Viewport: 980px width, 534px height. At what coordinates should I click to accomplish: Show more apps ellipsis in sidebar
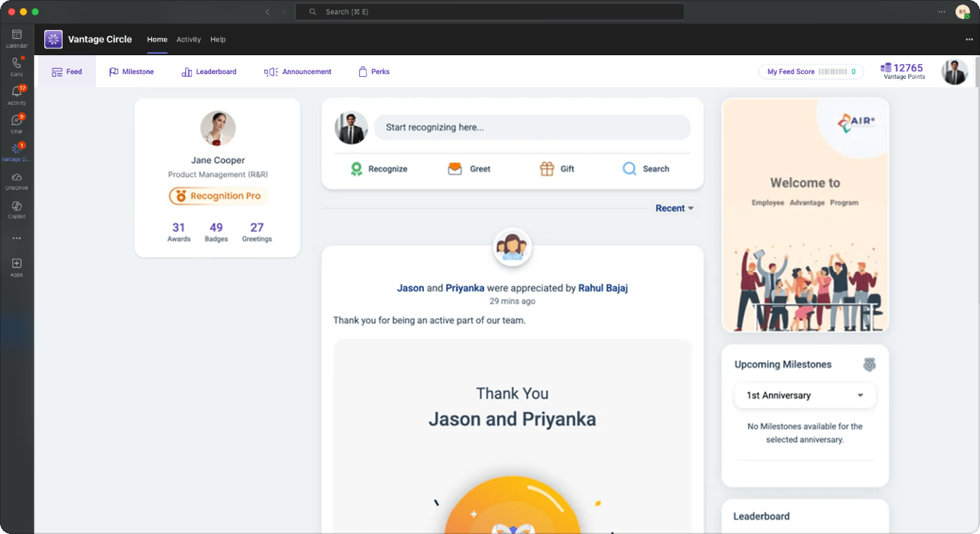pyautogui.click(x=16, y=238)
